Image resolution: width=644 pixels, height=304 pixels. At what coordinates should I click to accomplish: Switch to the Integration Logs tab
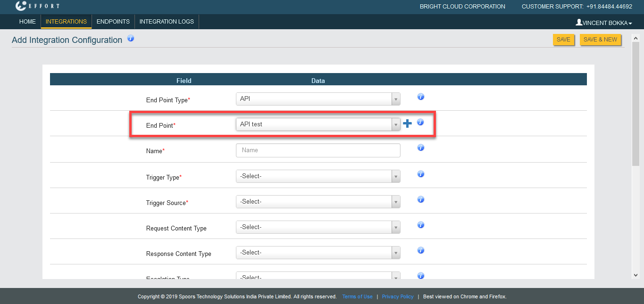167,22
